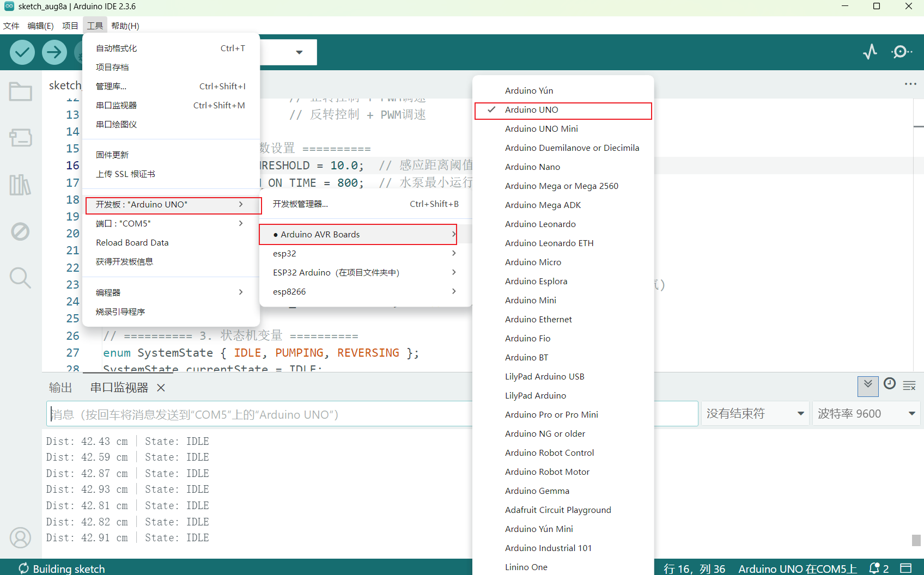Expand the ESP32 Arduino sketch-folder submenu
Viewport: 924px width, 575px height.
pyautogui.click(x=366, y=273)
